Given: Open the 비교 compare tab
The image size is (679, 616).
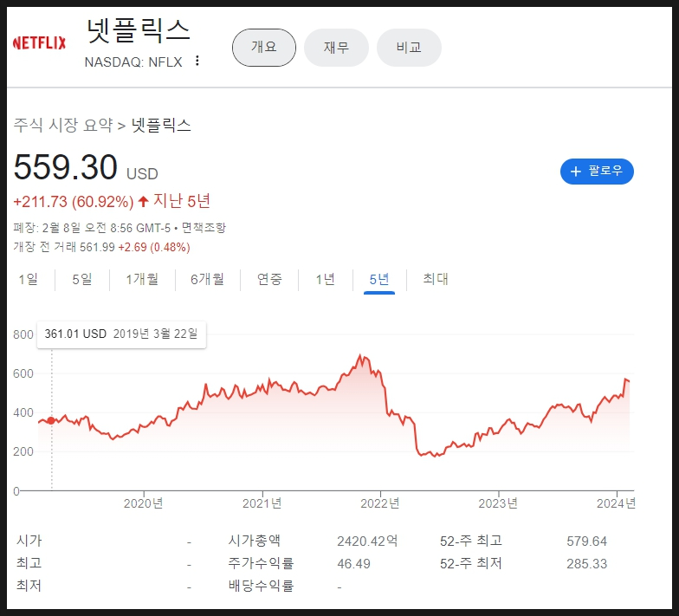Looking at the screenshot, I should pos(409,47).
